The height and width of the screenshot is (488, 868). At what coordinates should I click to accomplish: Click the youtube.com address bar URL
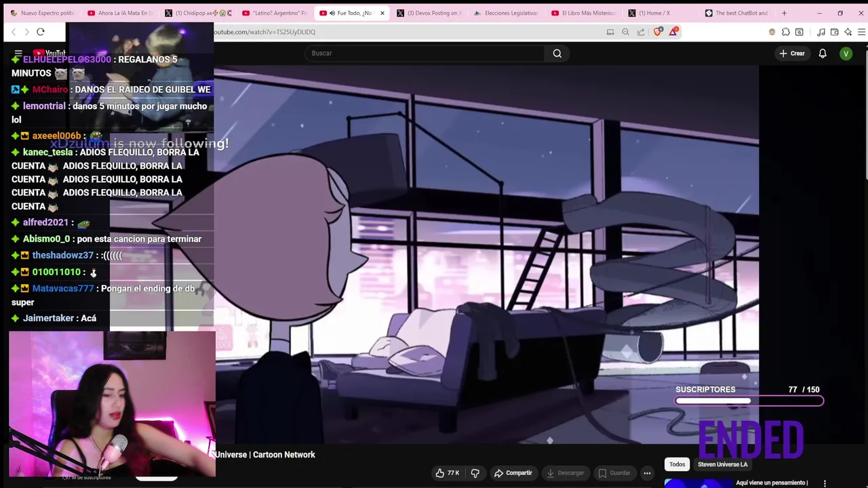coord(264,32)
